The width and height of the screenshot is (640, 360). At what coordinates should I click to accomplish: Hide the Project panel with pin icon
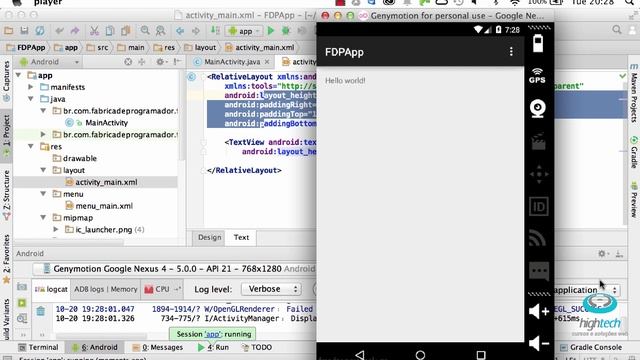(177, 62)
